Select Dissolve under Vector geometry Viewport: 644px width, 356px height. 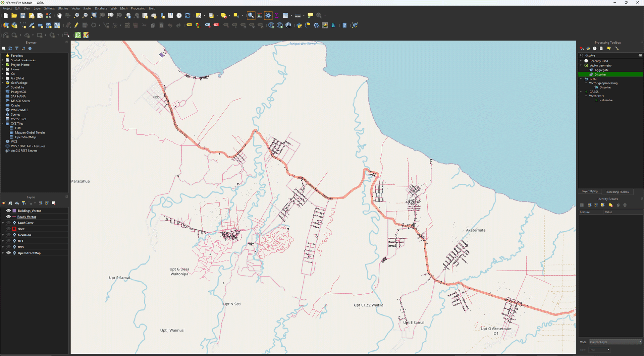600,74
